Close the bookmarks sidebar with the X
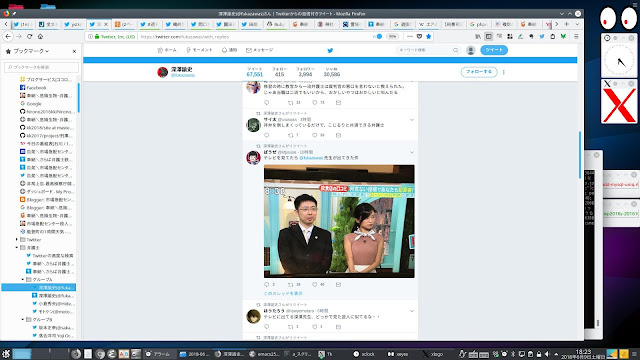The width and height of the screenshot is (640, 360). pyautogui.click(x=74, y=51)
